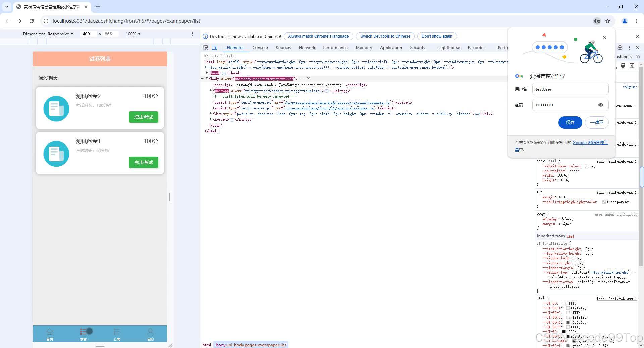Switch to the Sources tab
644x348 pixels.
283,48
